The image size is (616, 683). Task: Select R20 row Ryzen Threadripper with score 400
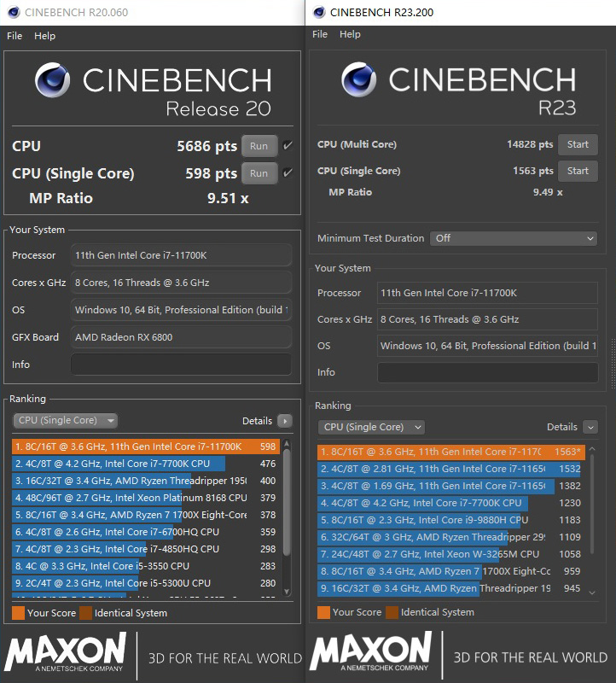(x=146, y=481)
